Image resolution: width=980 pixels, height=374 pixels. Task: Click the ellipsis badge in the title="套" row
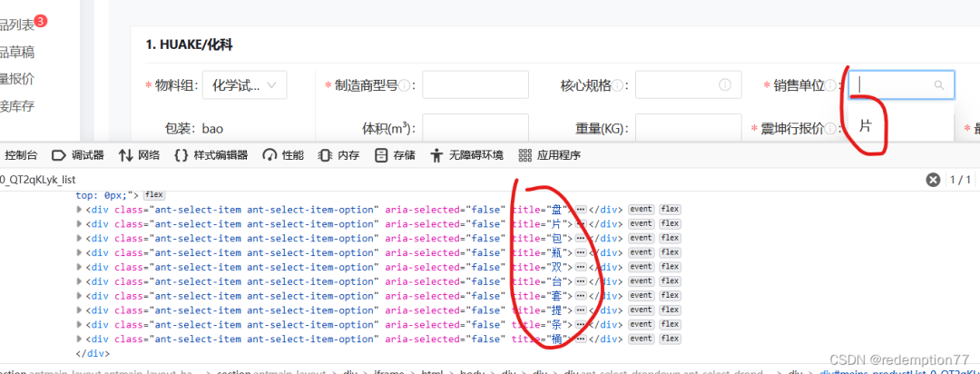[x=581, y=295]
